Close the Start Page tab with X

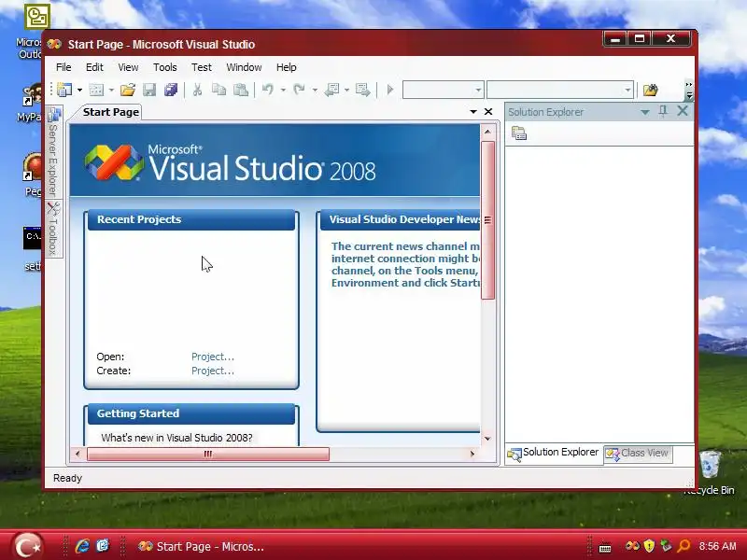point(488,111)
